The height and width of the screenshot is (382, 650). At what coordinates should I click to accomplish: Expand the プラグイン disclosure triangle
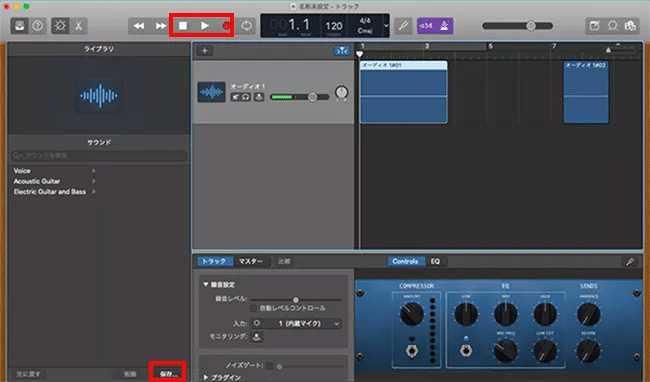(x=206, y=377)
